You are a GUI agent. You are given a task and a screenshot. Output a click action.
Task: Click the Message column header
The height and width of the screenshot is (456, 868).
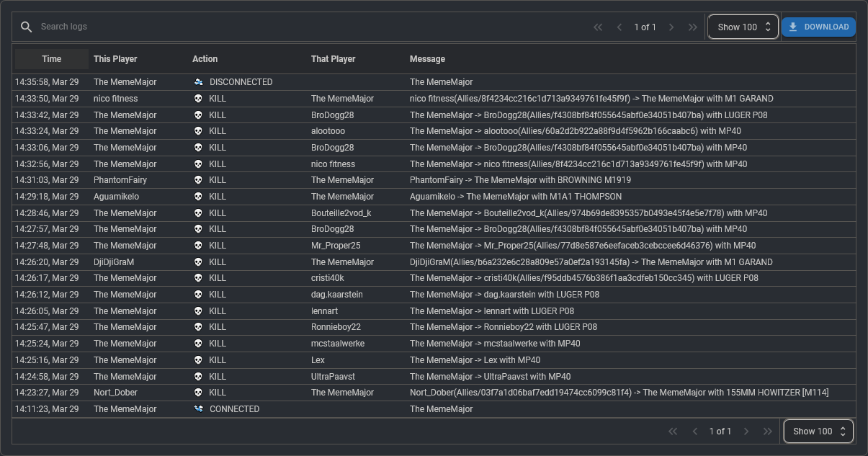[427, 59]
